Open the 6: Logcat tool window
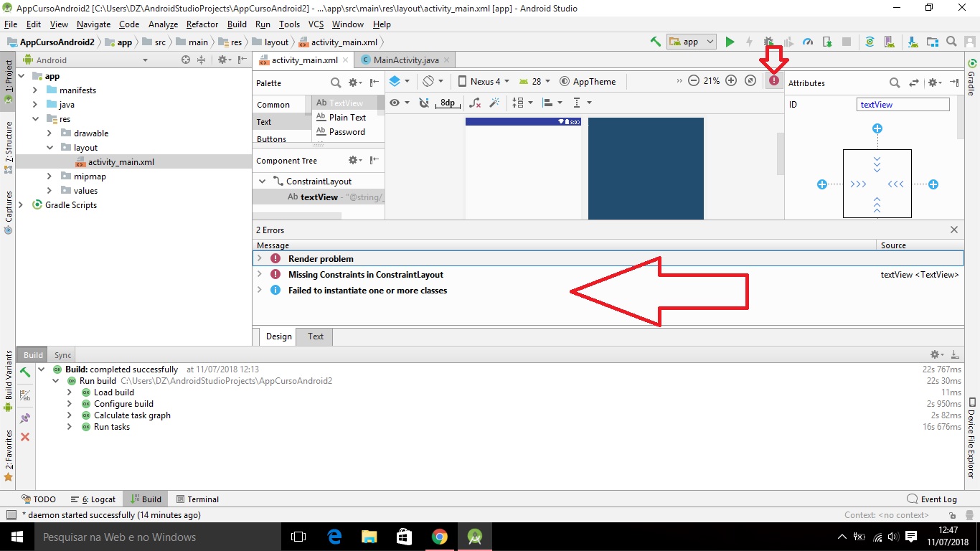This screenshot has height=551, width=980. 93,499
